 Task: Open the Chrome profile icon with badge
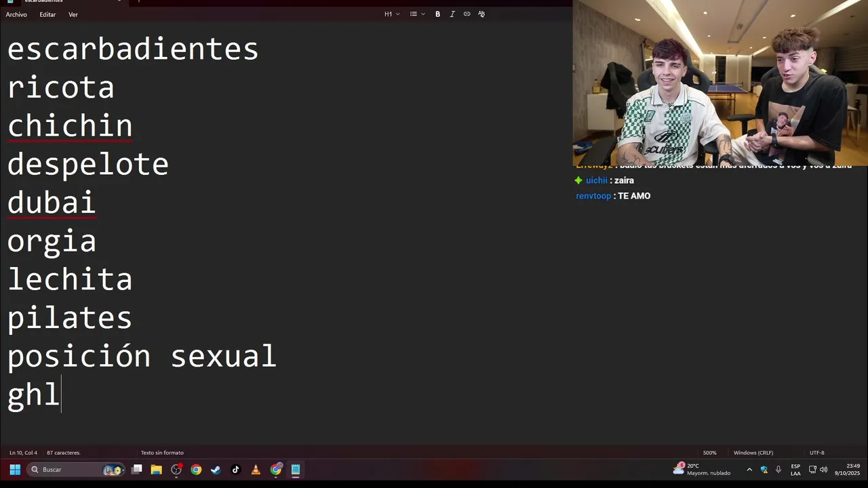(276, 470)
